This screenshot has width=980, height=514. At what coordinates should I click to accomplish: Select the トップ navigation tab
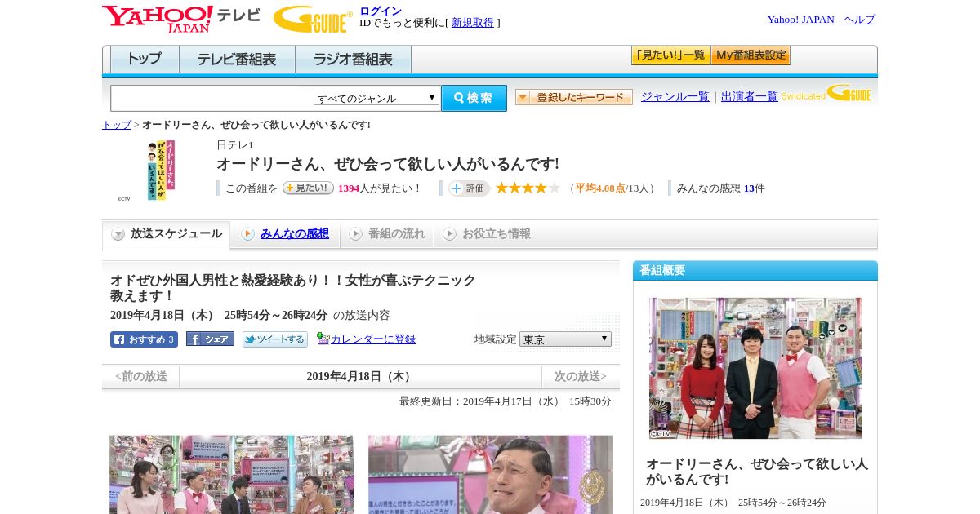[145, 60]
